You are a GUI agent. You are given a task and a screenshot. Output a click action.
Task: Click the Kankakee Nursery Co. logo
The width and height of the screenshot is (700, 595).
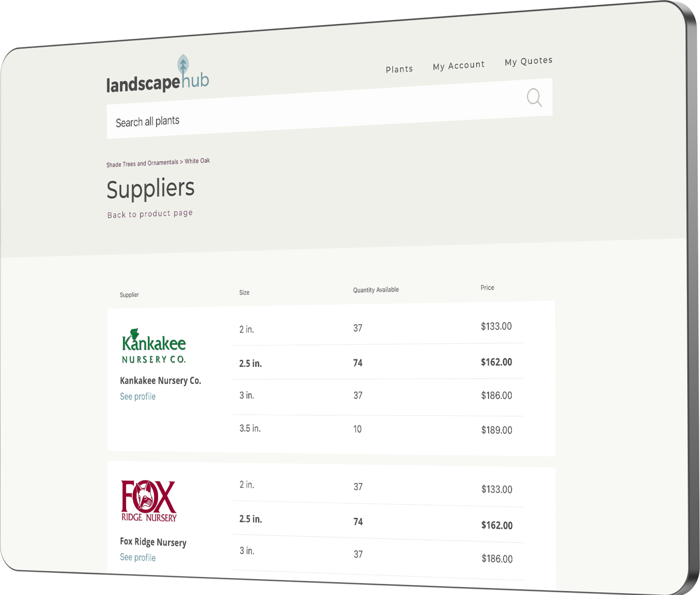(x=154, y=346)
